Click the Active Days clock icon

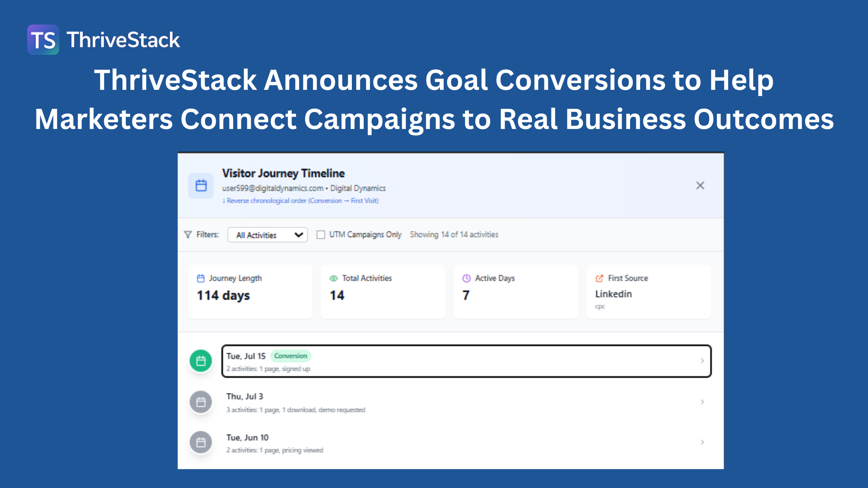point(467,278)
